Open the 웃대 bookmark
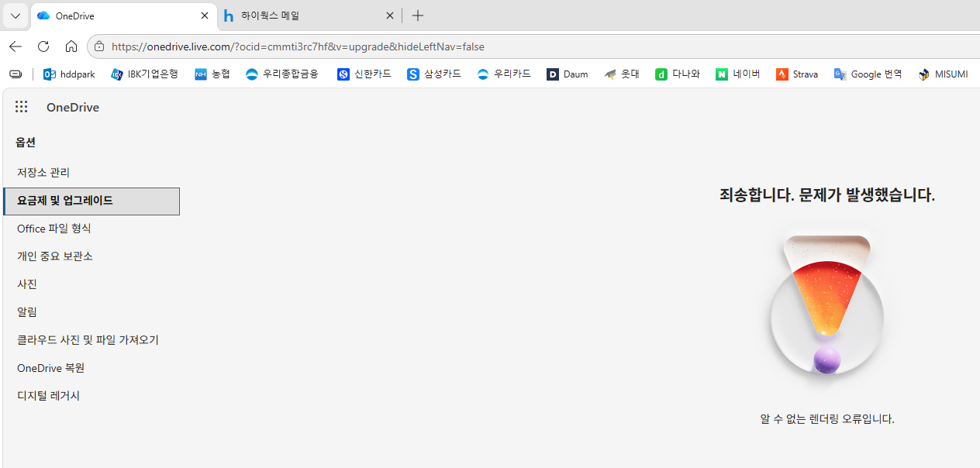The width and height of the screenshot is (980, 468). pyautogui.click(x=622, y=74)
